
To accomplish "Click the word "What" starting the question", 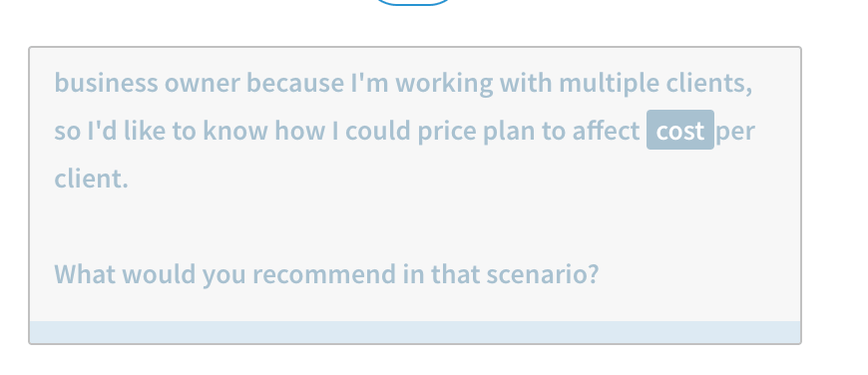I will (85, 274).
